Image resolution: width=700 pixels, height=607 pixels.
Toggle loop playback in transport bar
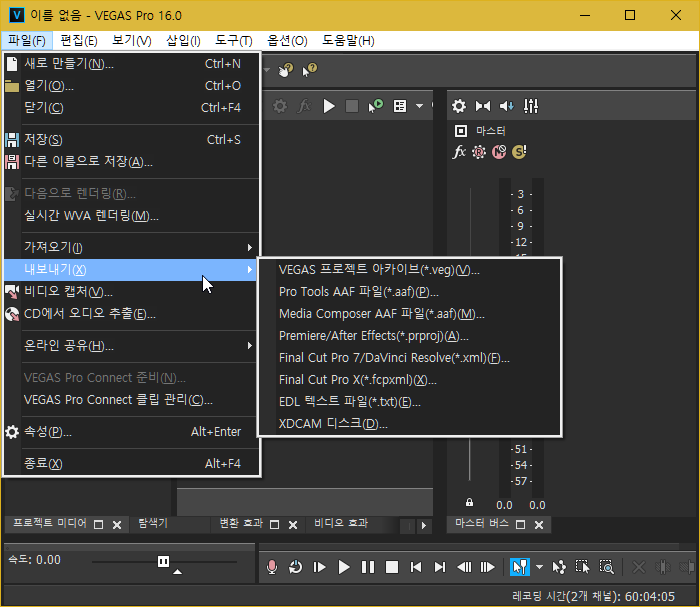point(295,567)
